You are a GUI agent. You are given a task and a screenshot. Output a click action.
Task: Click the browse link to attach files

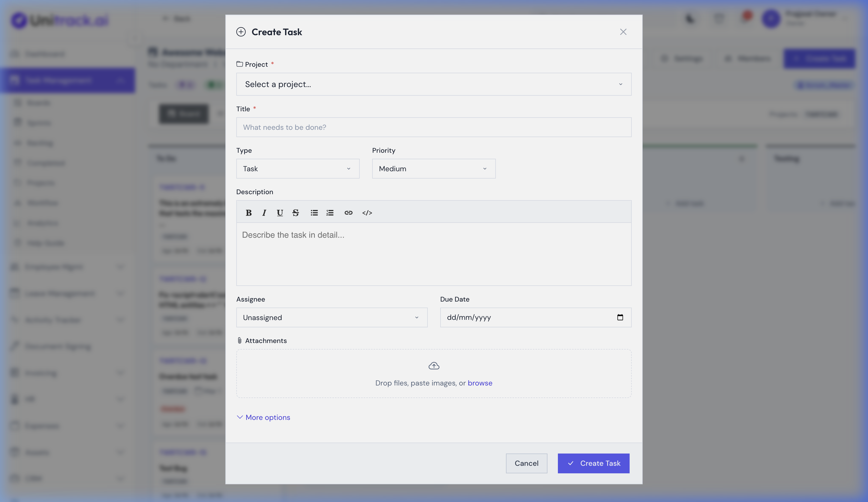point(480,383)
